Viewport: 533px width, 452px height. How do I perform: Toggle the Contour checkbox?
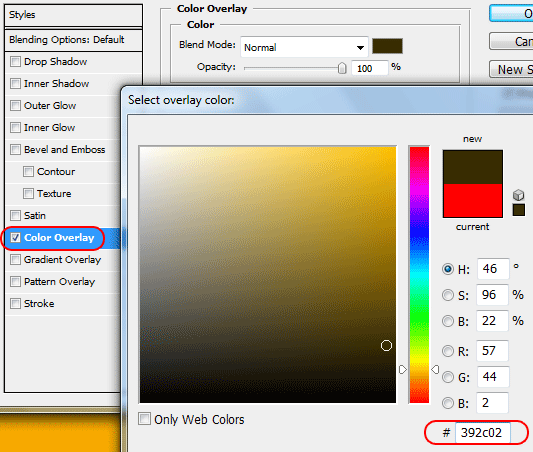(x=28, y=172)
